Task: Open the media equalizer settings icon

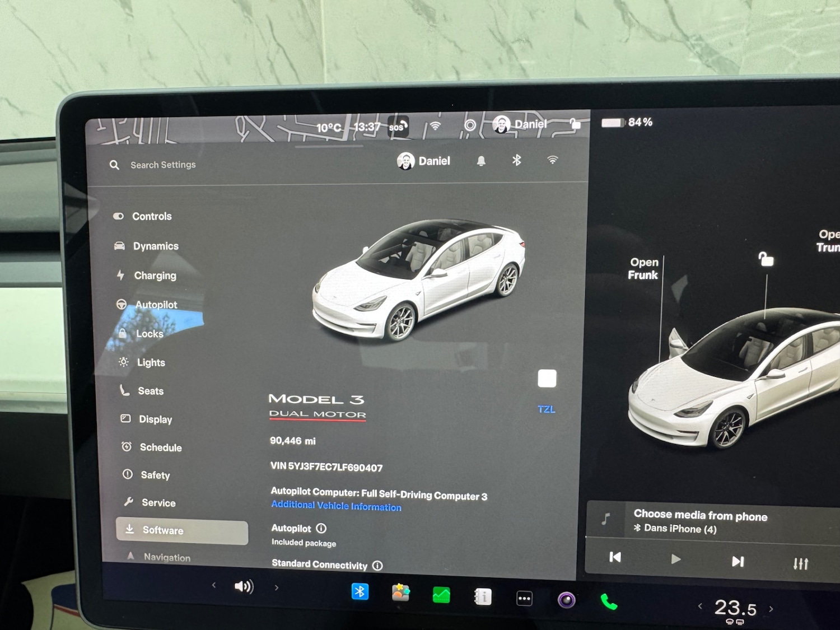Action: (x=801, y=563)
